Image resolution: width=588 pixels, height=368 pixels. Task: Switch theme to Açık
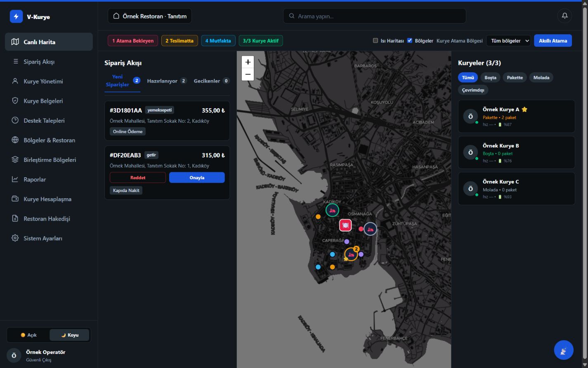[x=29, y=335]
